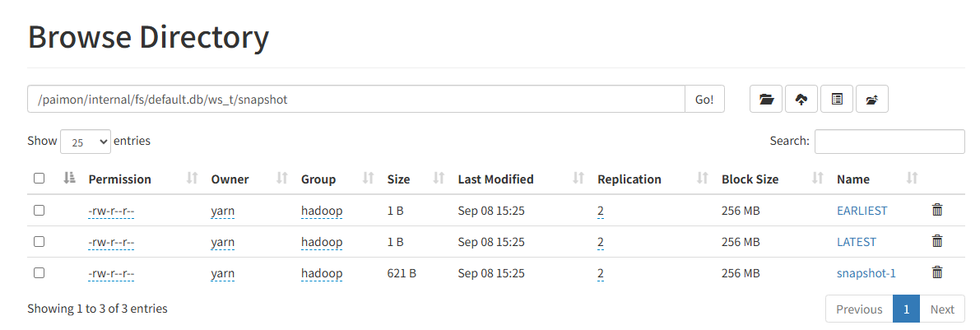Check the box for the snapshot-1 row
The height and width of the screenshot is (330, 980).
pyautogui.click(x=39, y=273)
